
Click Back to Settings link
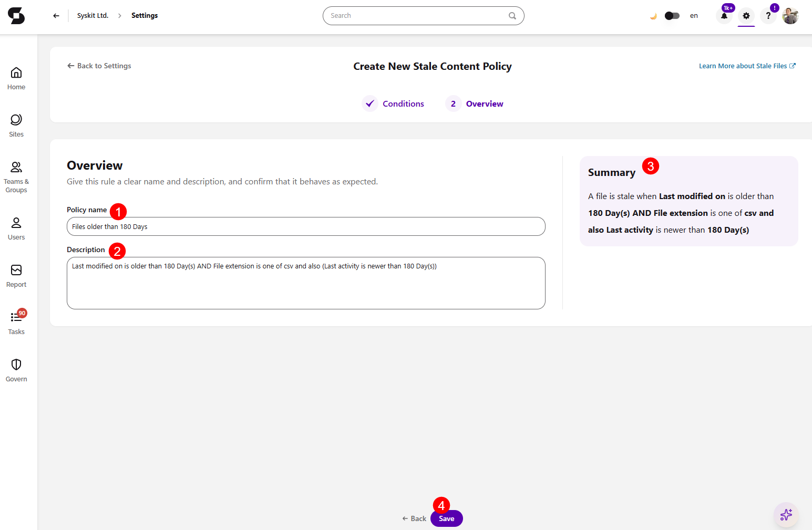pos(99,66)
